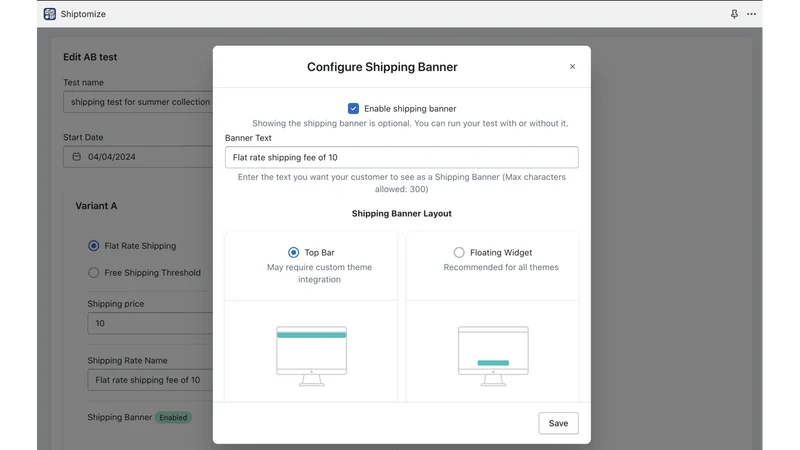This screenshot has height=450, width=800.
Task: Click 'Recommended for all themes' text
Action: pyautogui.click(x=501, y=267)
